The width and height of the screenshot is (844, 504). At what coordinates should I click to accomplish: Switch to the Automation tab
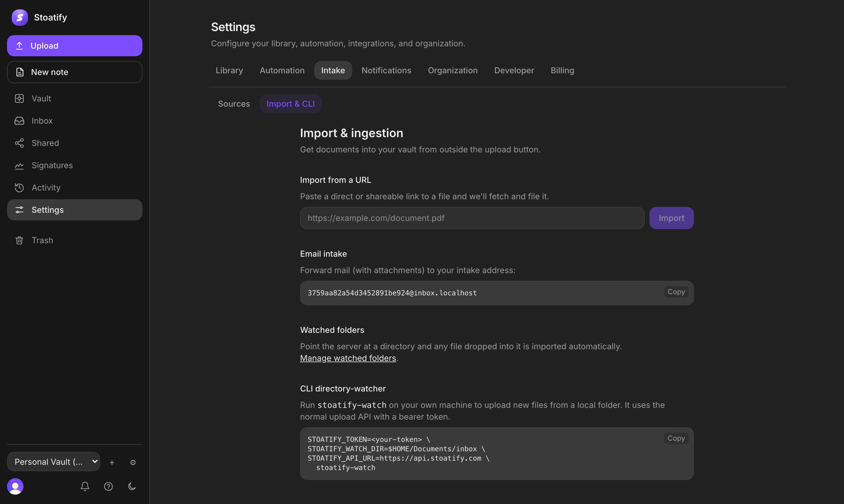[282, 70]
